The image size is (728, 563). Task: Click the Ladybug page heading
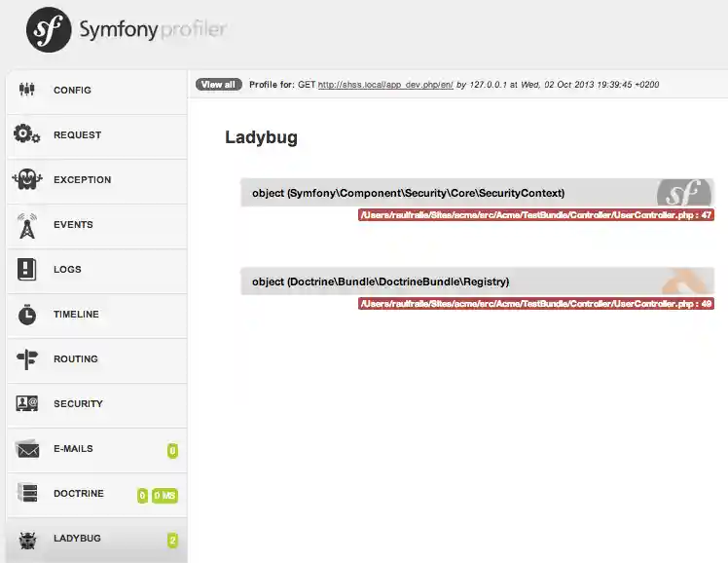tap(262, 138)
